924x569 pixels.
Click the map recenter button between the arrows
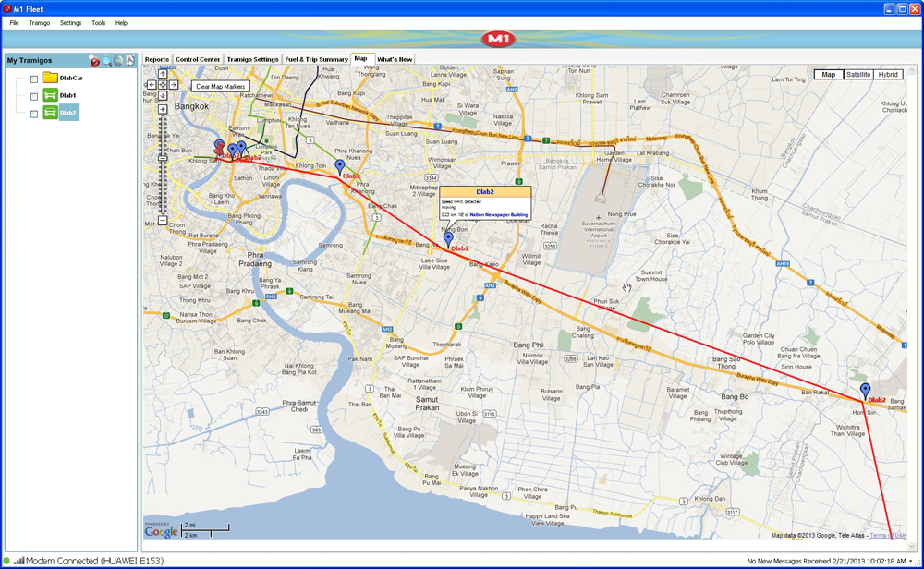coord(163,85)
